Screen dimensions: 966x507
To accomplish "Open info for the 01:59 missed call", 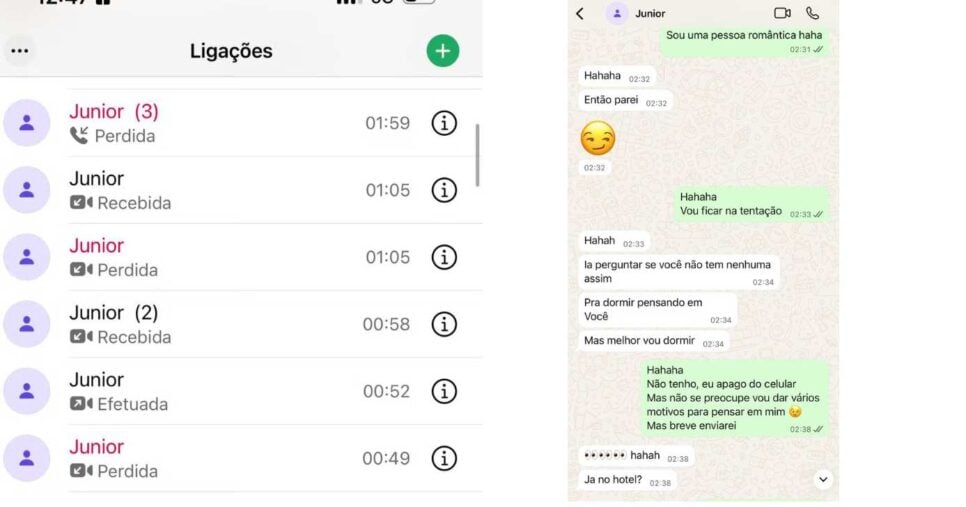I will pyautogui.click(x=444, y=123).
